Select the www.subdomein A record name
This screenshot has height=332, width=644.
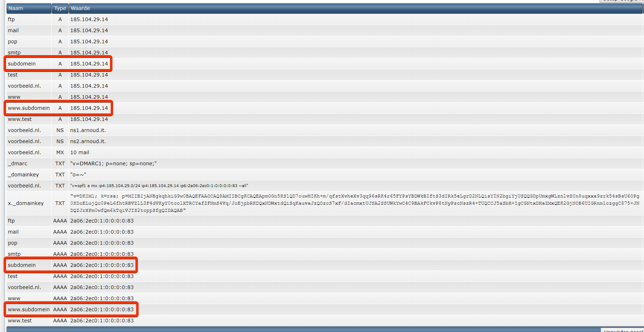[29, 108]
